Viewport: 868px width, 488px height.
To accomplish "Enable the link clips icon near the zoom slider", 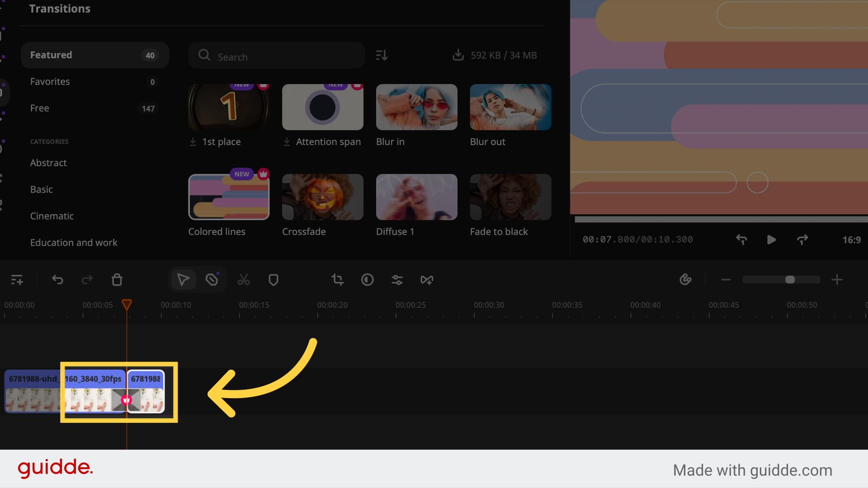I will click(x=685, y=280).
